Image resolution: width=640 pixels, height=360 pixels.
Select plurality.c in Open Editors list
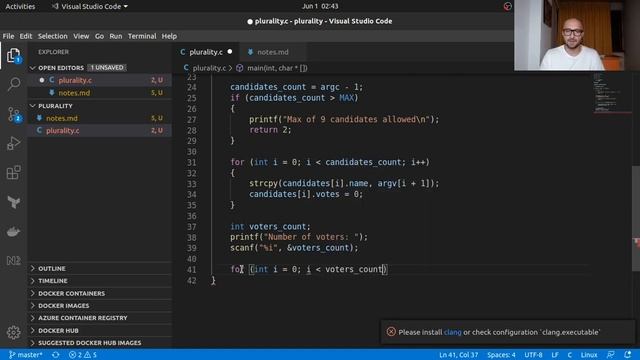tap(100, 80)
